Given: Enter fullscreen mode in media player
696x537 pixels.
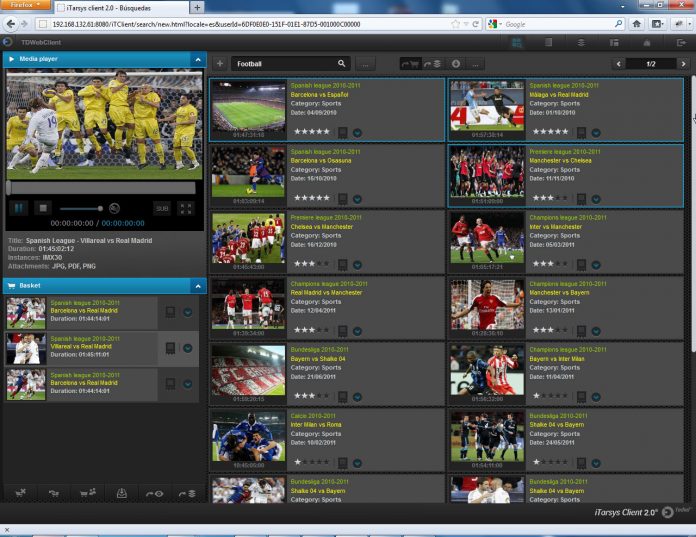Looking at the screenshot, I should [185, 208].
